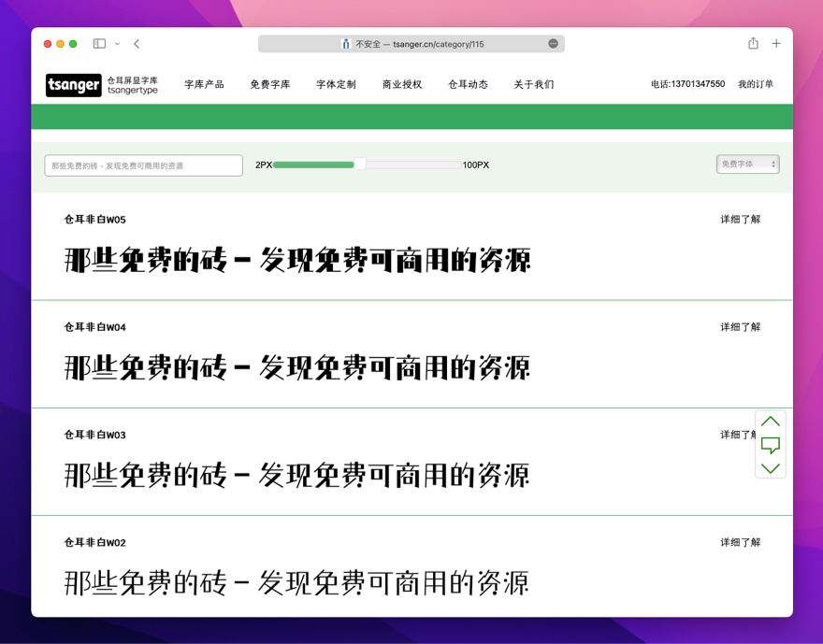This screenshot has width=823, height=644.
Task: Select the 字库产品 menu item
Action: tap(204, 83)
